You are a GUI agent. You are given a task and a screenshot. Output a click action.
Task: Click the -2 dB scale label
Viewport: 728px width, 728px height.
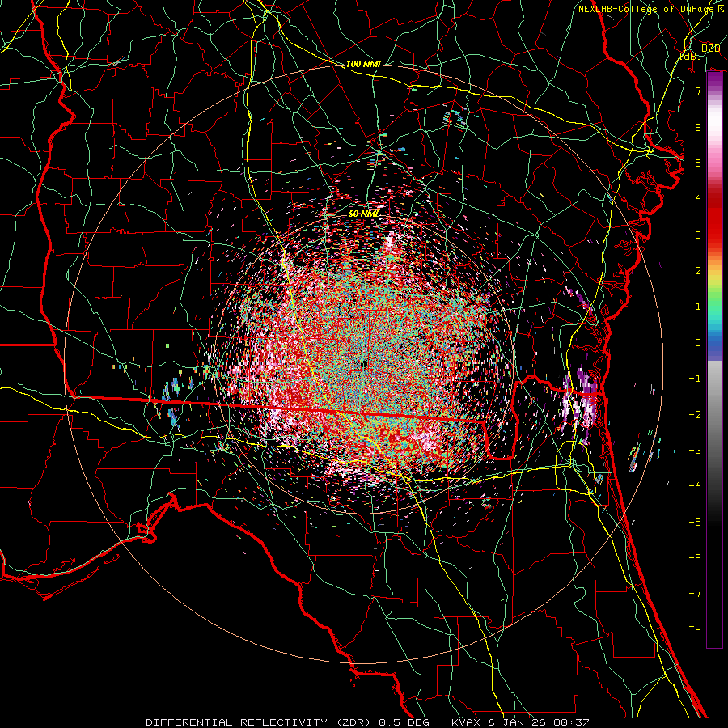[x=695, y=414]
